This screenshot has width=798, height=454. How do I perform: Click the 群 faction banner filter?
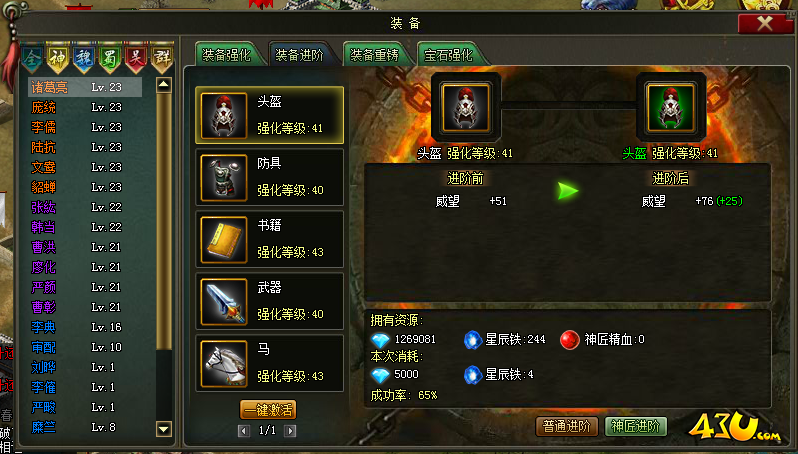[x=162, y=59]
